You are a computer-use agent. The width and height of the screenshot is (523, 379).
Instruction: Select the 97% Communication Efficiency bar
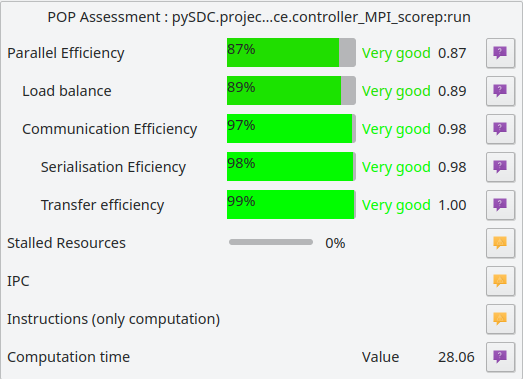291,129
